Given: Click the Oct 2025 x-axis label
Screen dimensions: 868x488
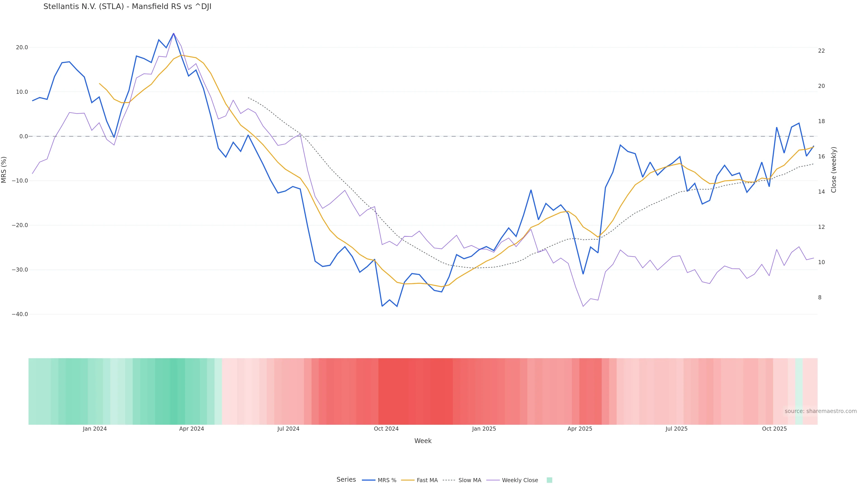Looking at the screenshot, I should click(774, 429).
